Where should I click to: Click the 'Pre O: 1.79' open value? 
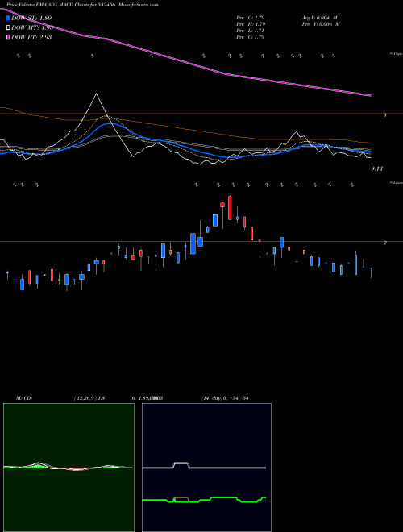coord(251,18)
